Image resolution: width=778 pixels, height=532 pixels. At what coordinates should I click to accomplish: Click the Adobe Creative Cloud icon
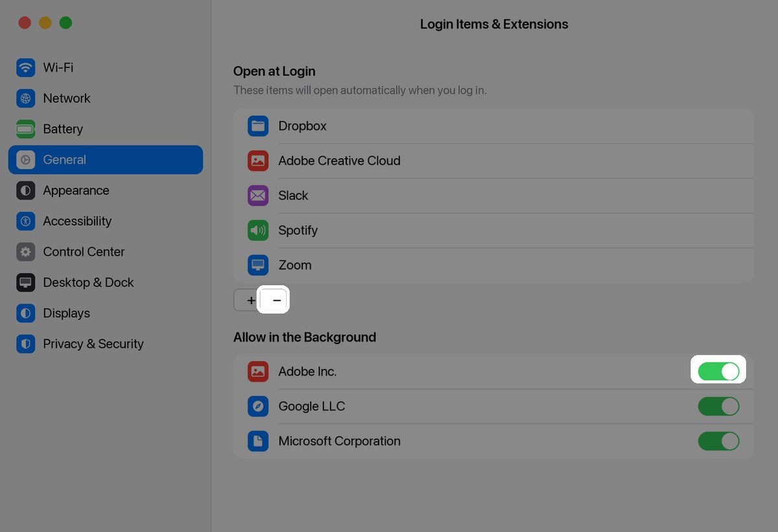click(x=258, y=161)
